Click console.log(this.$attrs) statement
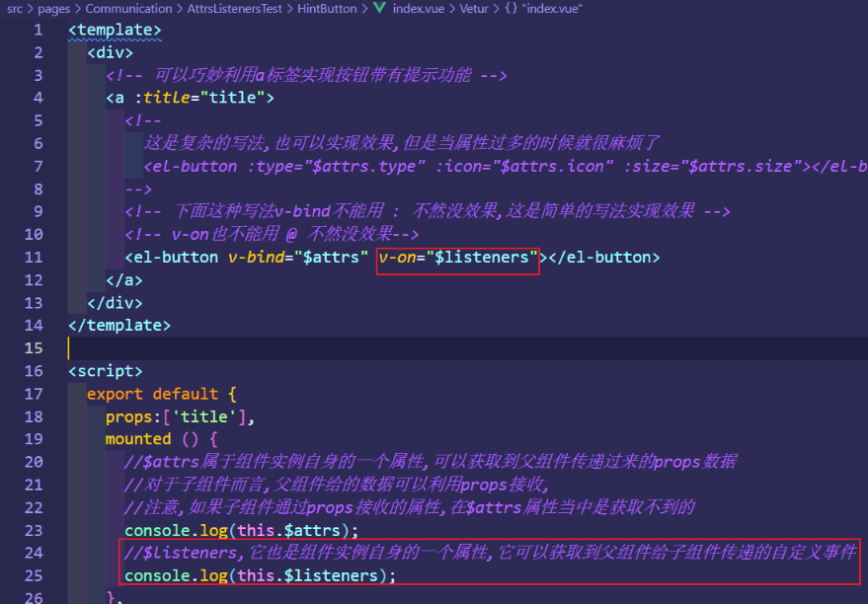868x604 pixels. pos(241,531)
